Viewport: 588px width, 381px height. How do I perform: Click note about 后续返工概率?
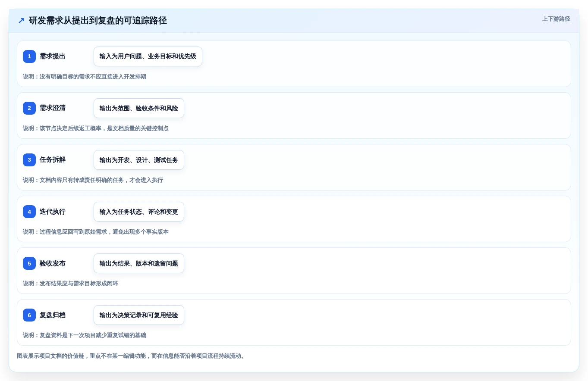(x=96, y=128)
